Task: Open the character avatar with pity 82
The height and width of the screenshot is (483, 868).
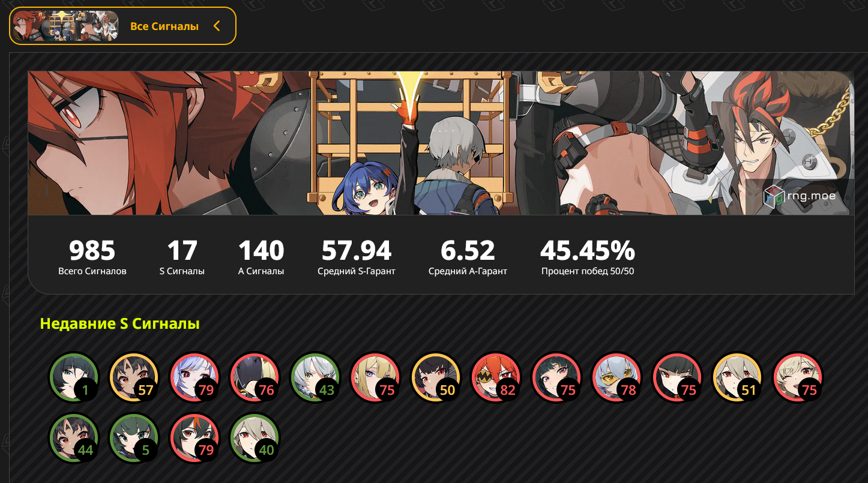Action: 496,377
